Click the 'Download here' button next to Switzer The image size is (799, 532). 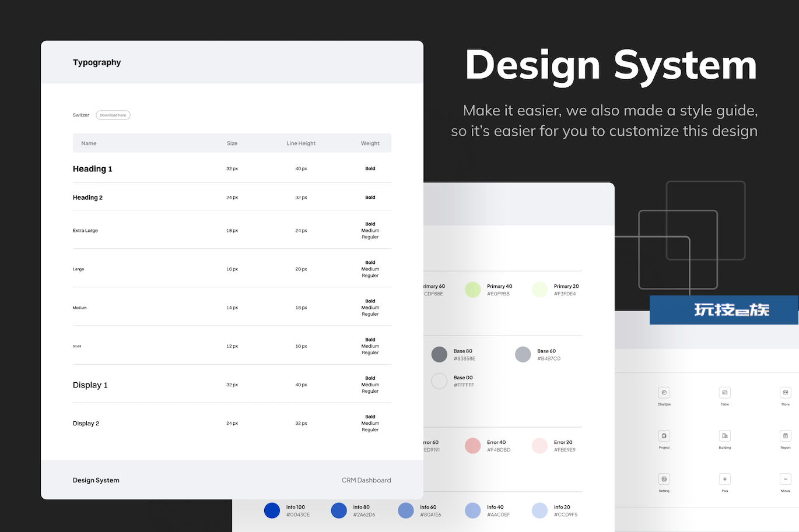tap(113, 115)
